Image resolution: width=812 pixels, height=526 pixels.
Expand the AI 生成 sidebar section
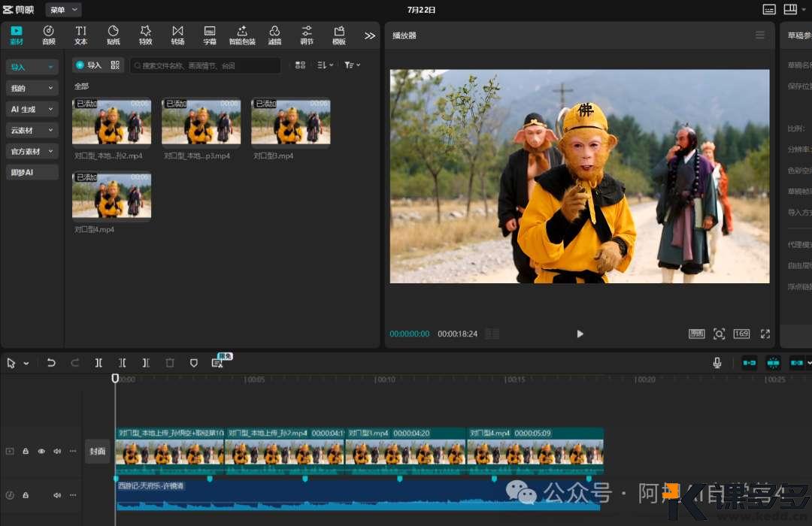point(32,109)
